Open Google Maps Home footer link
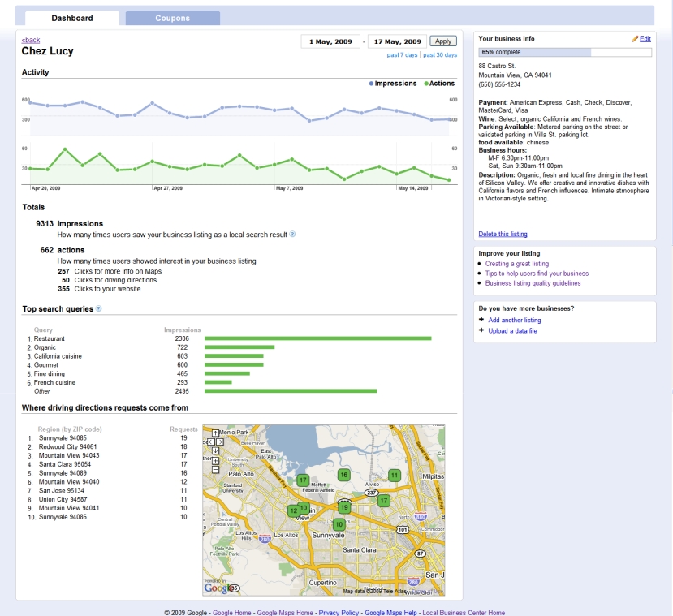Image resolution: width=673 pixels, height=616 pixels. pos(285,613)
